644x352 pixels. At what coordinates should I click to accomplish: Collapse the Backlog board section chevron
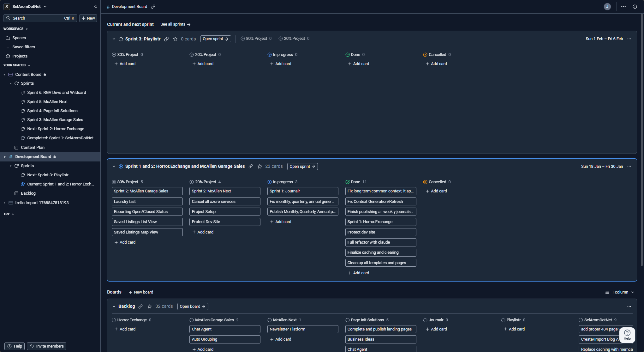pos(114,306)
